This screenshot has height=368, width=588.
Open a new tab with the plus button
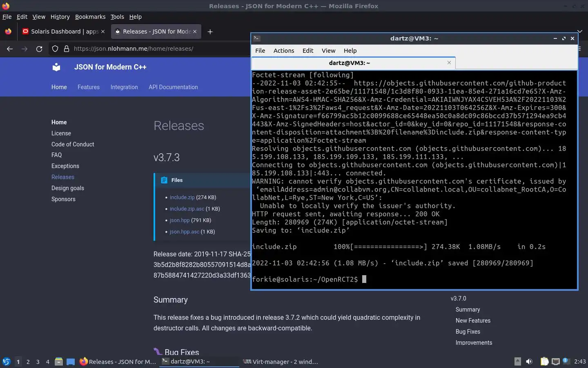pyautogui.click(x=210, y=31)
